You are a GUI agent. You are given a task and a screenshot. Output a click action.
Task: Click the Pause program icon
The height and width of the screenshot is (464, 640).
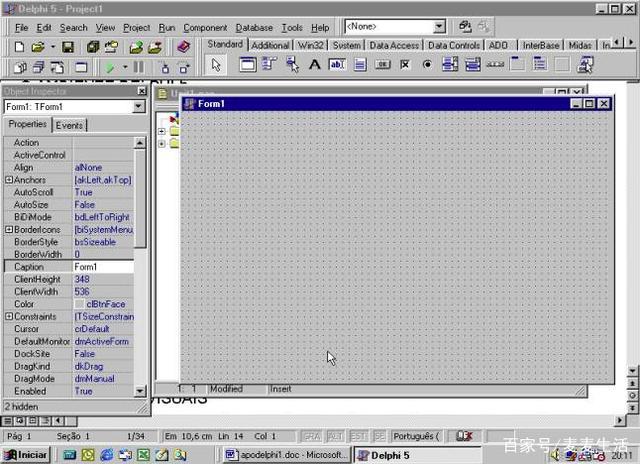click(139, 67)
